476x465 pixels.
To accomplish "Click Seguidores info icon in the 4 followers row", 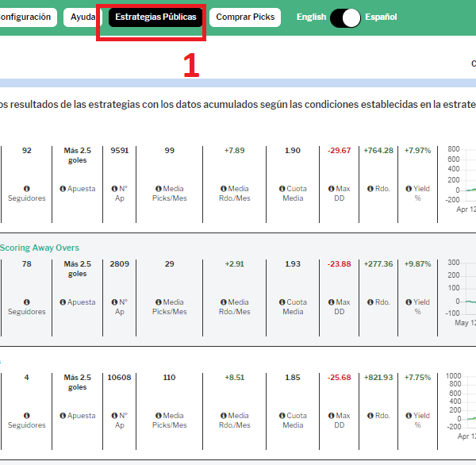I will click(27, 416).
